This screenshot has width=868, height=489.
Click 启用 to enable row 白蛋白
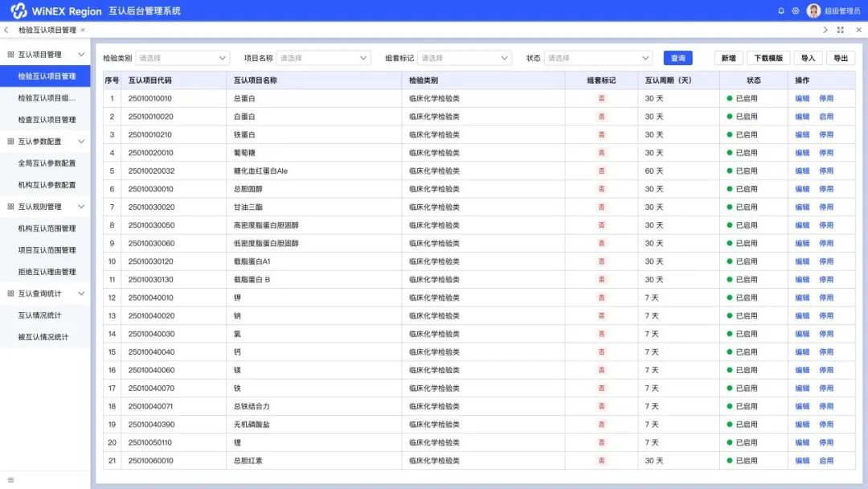[x=825, y=117]
